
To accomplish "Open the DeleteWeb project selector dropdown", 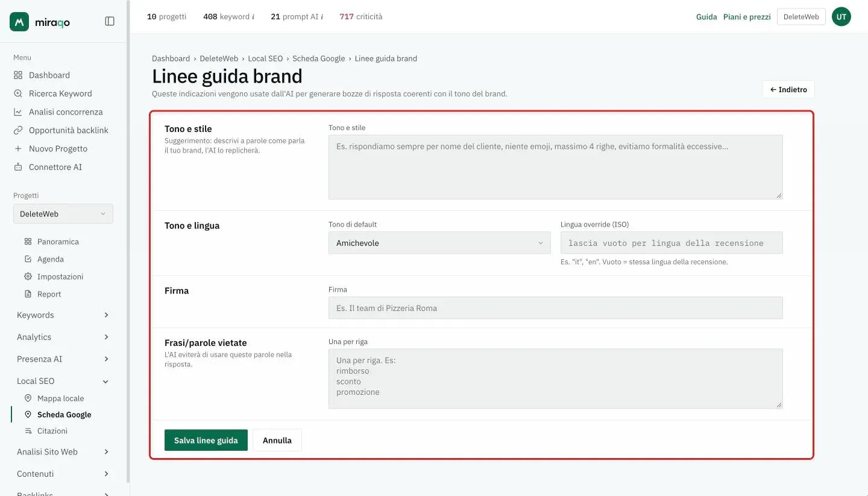I will point(63,214).
